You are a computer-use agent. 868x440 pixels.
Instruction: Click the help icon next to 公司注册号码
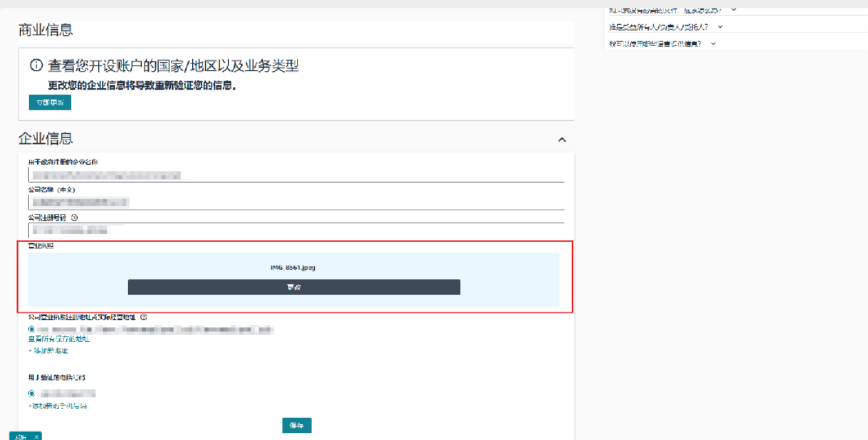click(x=74, y=217)
